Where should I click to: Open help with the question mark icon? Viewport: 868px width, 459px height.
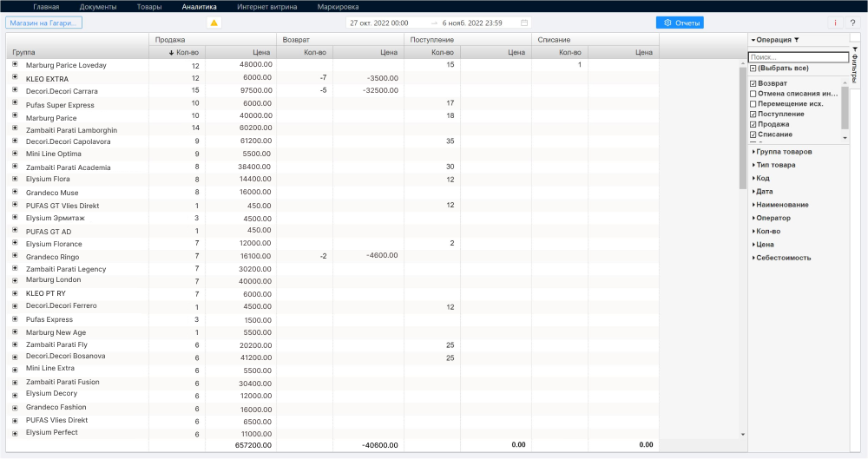tap(852, 23)
